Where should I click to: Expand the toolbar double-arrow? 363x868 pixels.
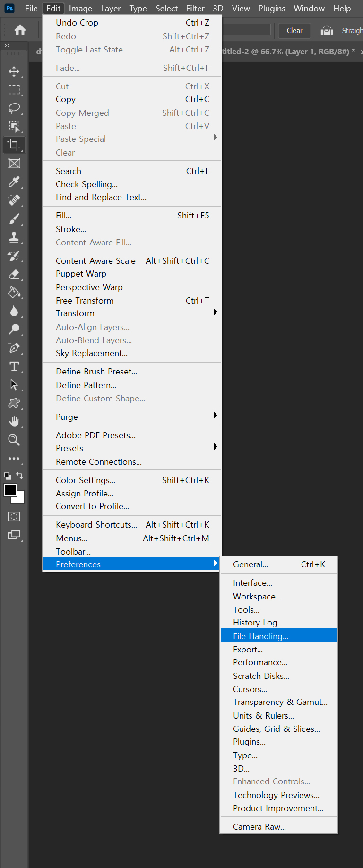pos(7,45)
